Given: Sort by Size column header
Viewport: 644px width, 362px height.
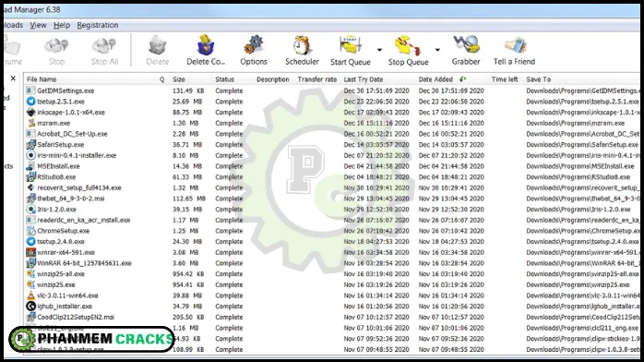Looking at the screenshot, I should pos(179,79).
